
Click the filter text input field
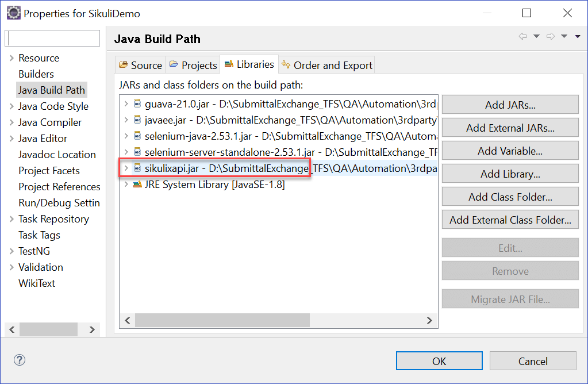click(x=52, y=39)
